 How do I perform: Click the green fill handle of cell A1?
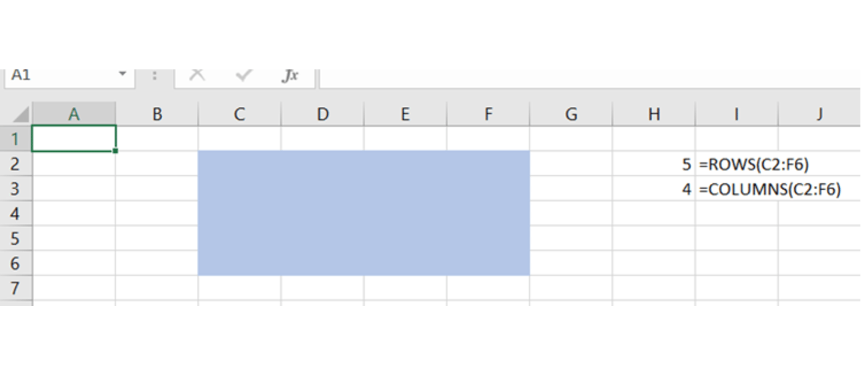point(116,151)
